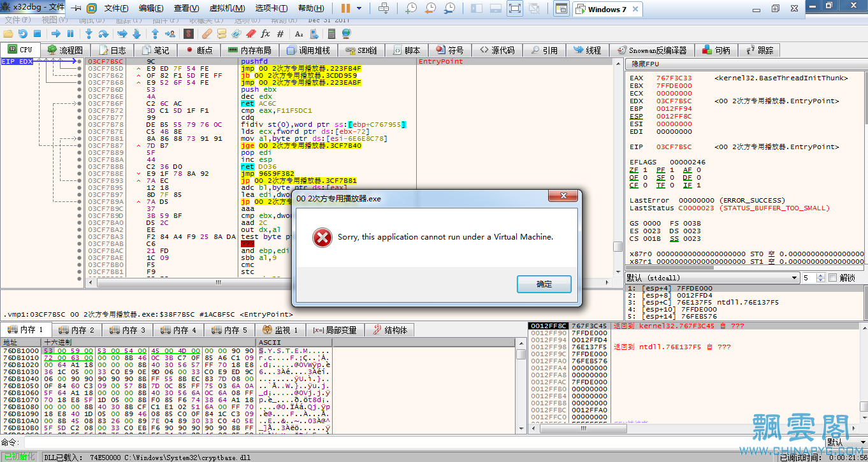The image size is (868, 462).
Task: Click the comments speech-bubble icon
Action: 222,33
